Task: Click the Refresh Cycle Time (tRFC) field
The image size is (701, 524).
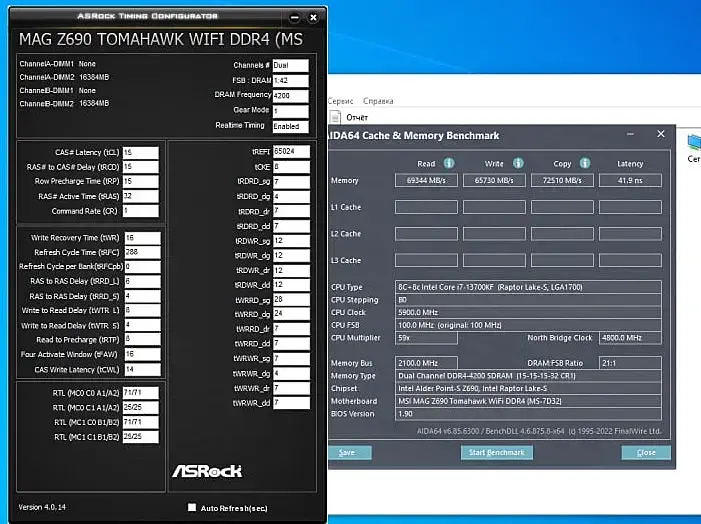Action: tap(142, 252)
